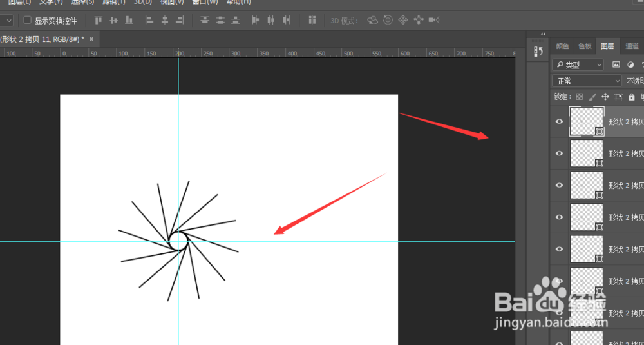644x345 pixels.
Task: Open the History panel icon
Action: pyautogui.click(x=538, y=51)
